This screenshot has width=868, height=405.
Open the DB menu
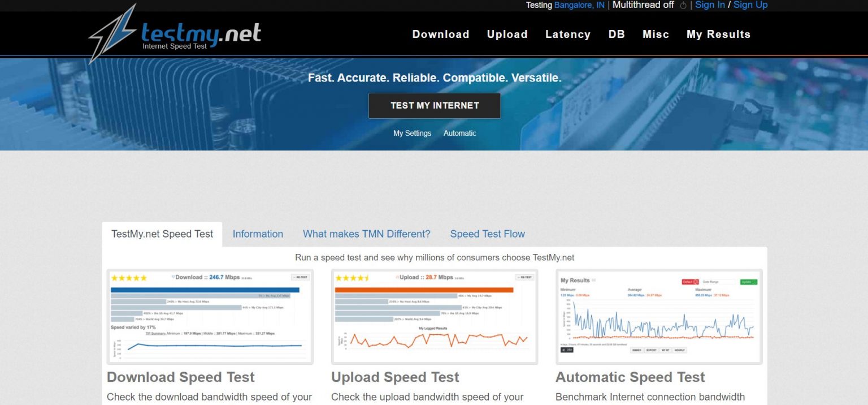(x=616, y=34)
